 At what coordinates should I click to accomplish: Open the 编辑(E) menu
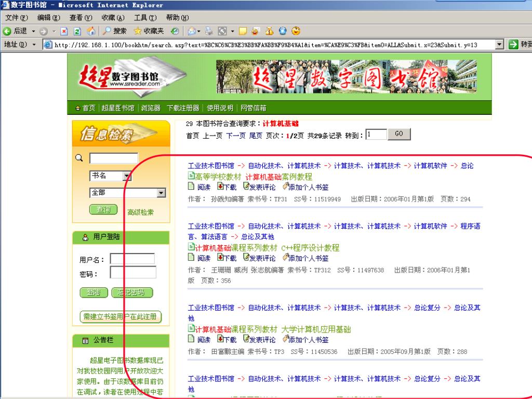coord(48,18)
